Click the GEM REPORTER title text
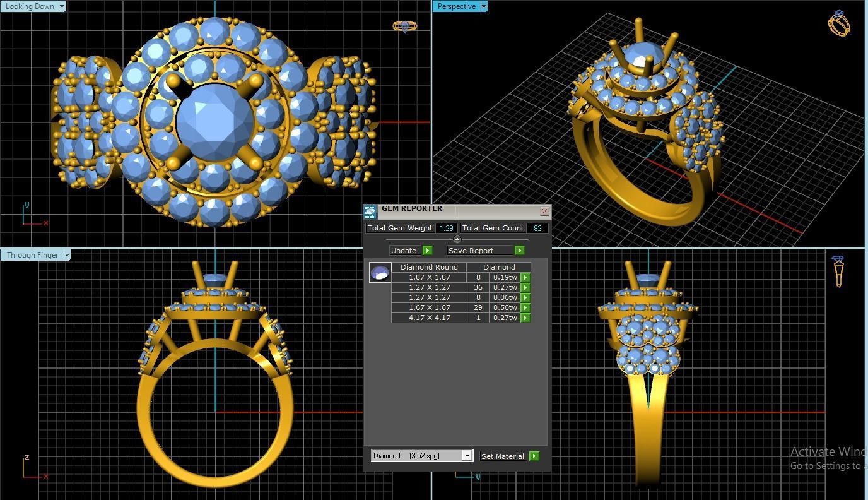Image resolution: width=868 pixels, height=500 pixels. [411, 209]
